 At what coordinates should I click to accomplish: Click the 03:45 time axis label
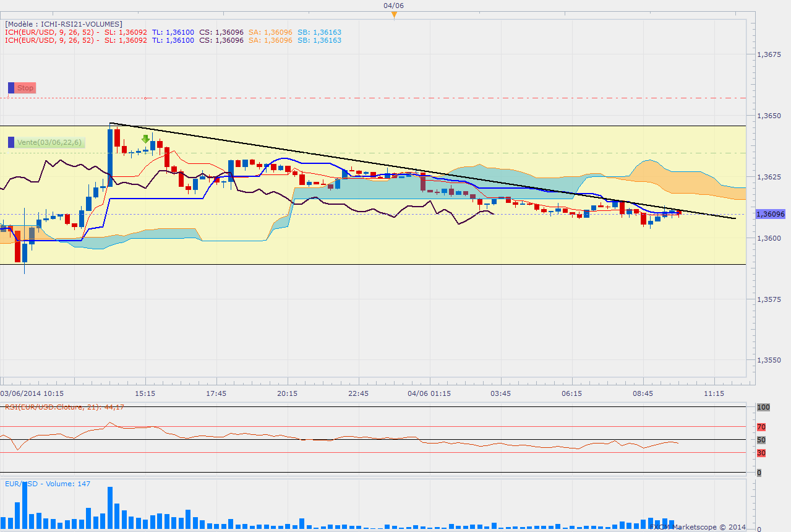coord(500,393)
